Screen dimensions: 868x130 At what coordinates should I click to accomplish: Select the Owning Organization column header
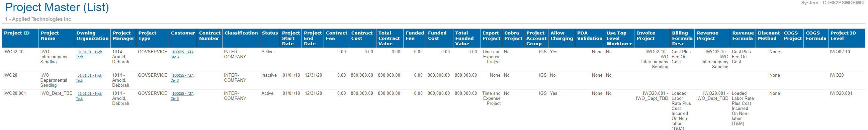pyautogui.click(x=92, y=36)
